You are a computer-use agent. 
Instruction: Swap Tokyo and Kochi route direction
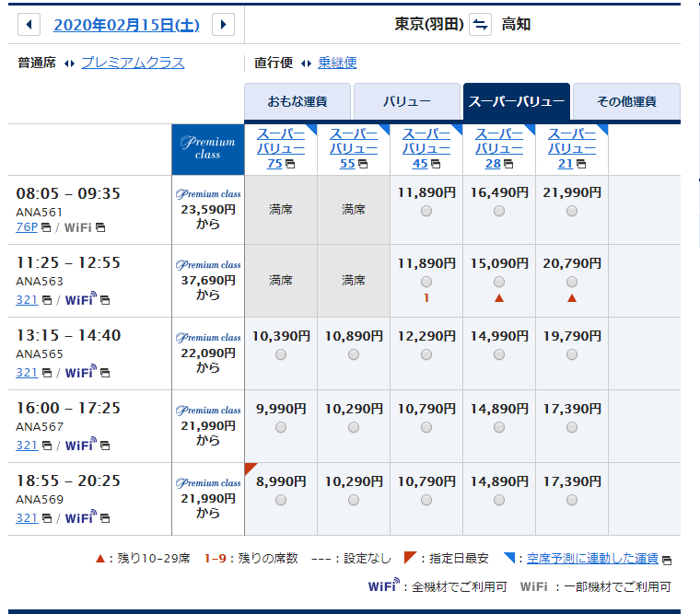tap(481, 24)
